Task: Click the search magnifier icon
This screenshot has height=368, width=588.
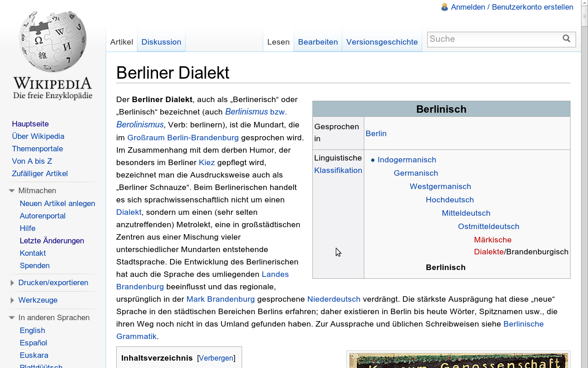Action: (567, 39)
